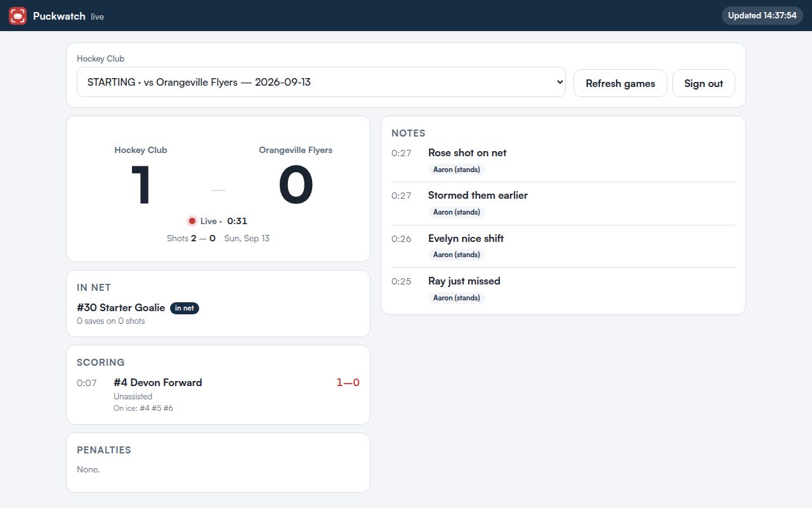
Task: Click the Hockey Club label above the game dropdown
Action: coord(100,58)
